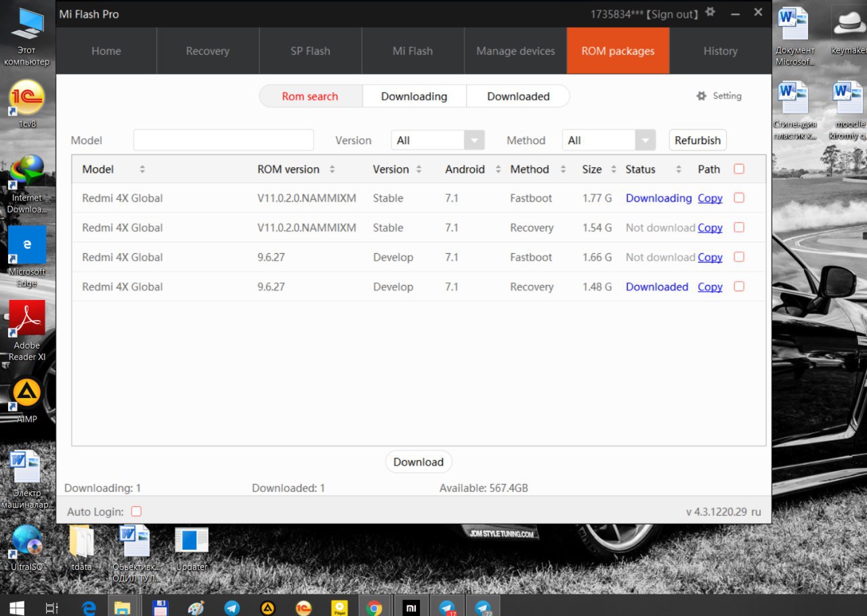Click Downloading status in first row
Image resolution: width=867 pixels, height=616 pixels.
point(659,198)
